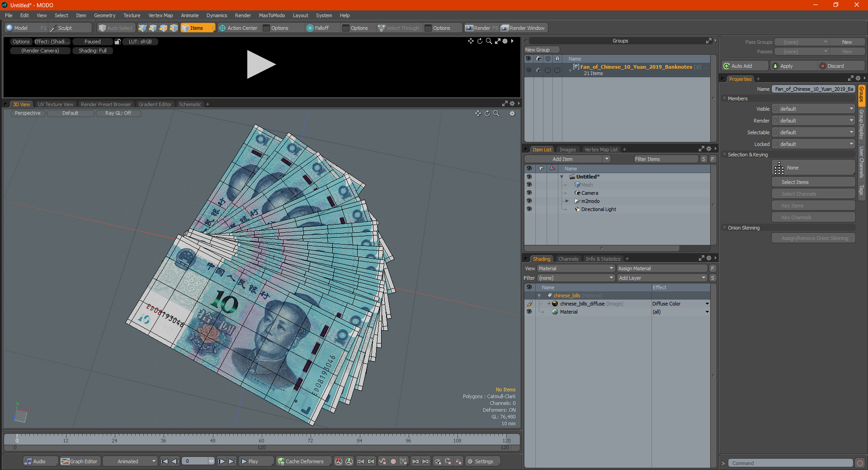Toggle Falloff Options checkbox
This screenshot has width=868, height=470.
[x=346, y=28]
